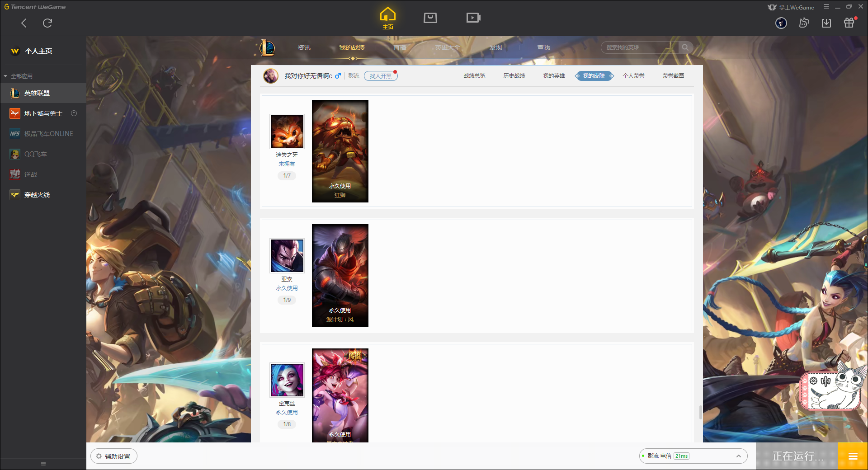Open the 英雄大全 tab

click(448, 47)
